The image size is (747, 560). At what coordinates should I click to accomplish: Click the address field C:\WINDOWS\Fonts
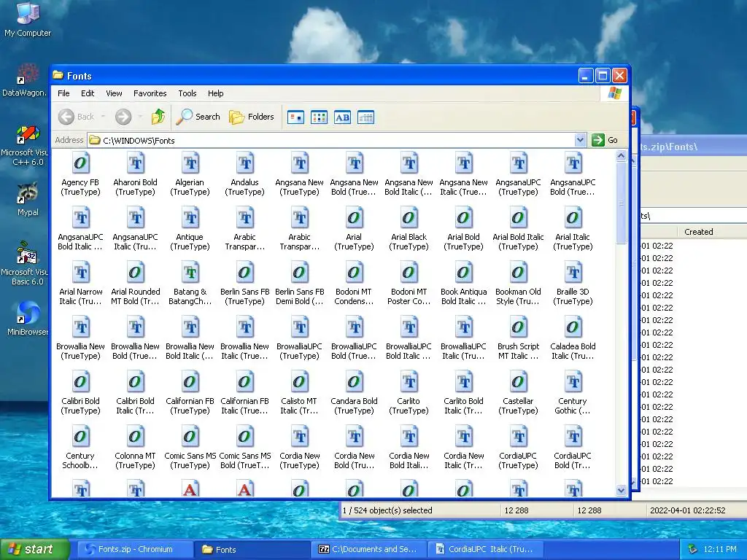[332, 140]
